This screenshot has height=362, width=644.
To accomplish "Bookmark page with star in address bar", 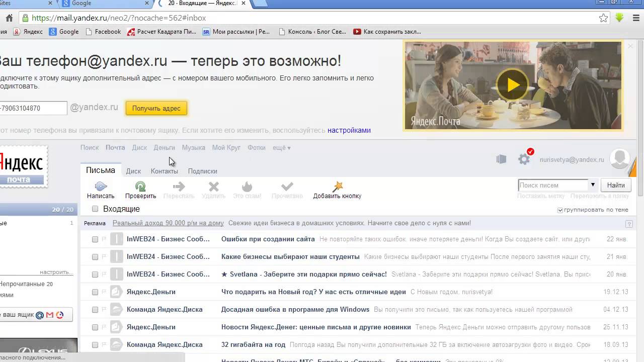I will coord(604,18).
